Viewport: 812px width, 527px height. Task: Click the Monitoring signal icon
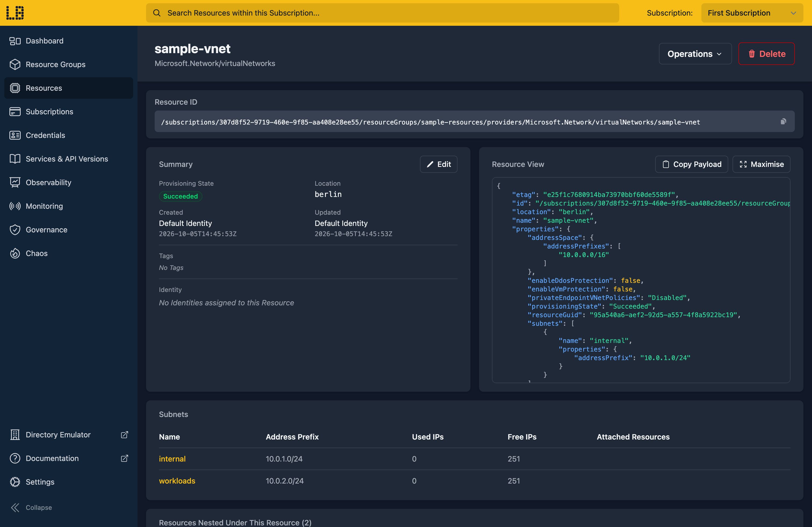tap(15, 206)
